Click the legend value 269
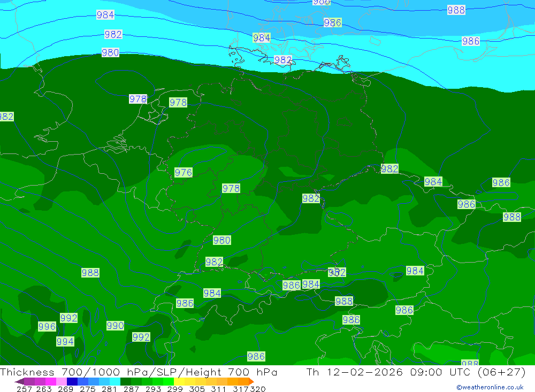535x392 pixels. click(x=65, y=389)
